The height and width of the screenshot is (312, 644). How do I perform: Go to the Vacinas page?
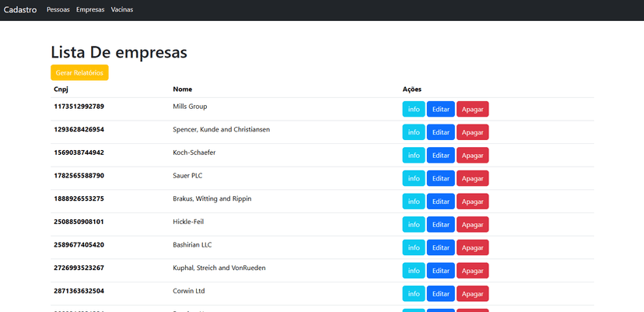[122, 10]
